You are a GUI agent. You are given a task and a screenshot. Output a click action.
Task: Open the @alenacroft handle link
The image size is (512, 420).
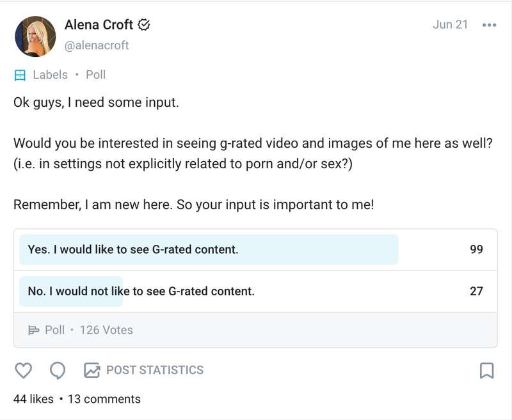pos(97,45)
